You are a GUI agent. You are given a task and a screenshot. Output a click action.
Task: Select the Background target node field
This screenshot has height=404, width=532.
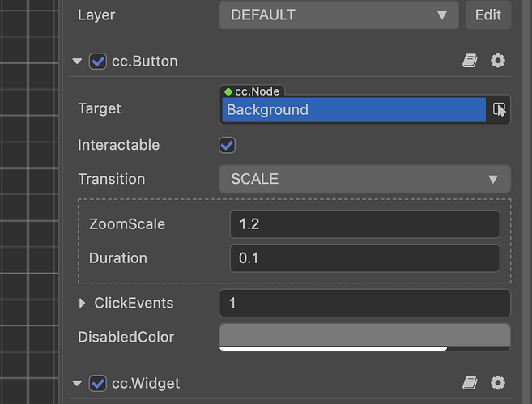tap(353, 110)
